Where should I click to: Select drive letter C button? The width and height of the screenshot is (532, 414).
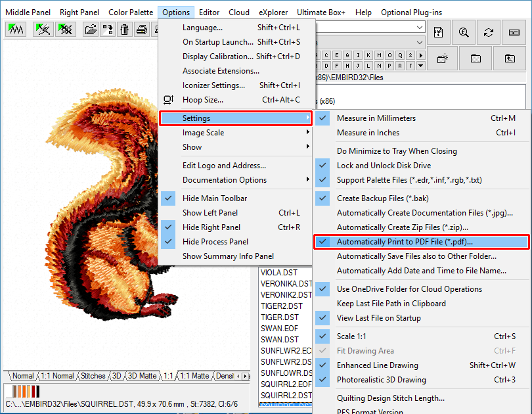(x=326, y=55)
